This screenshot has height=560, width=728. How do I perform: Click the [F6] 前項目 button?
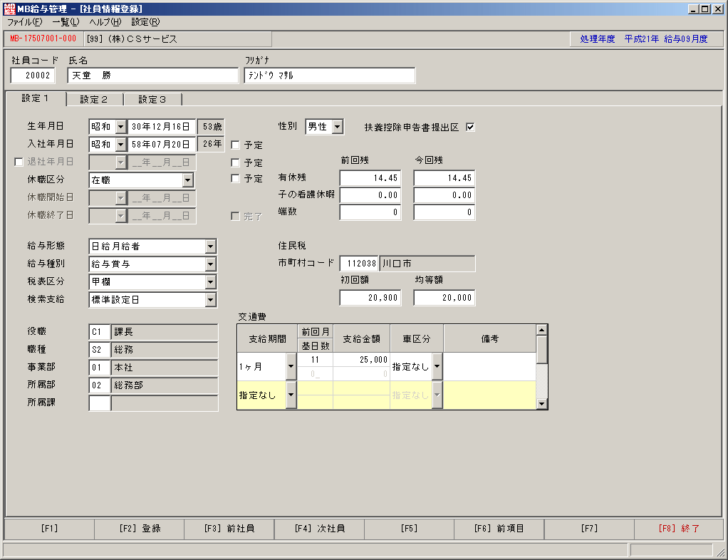tap(499, 529)
